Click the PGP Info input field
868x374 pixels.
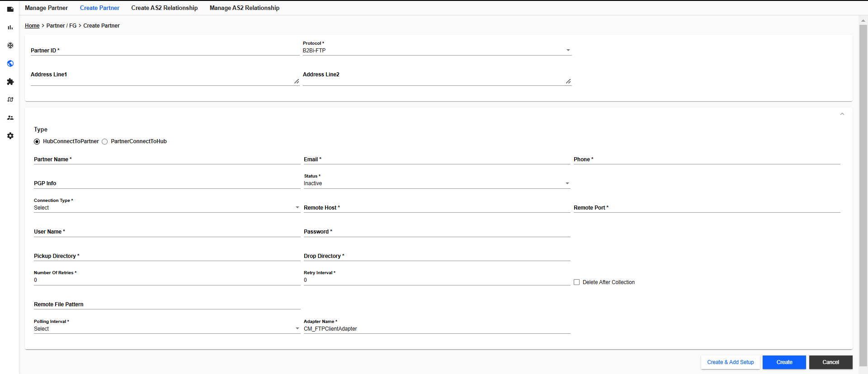coord(167,183)
